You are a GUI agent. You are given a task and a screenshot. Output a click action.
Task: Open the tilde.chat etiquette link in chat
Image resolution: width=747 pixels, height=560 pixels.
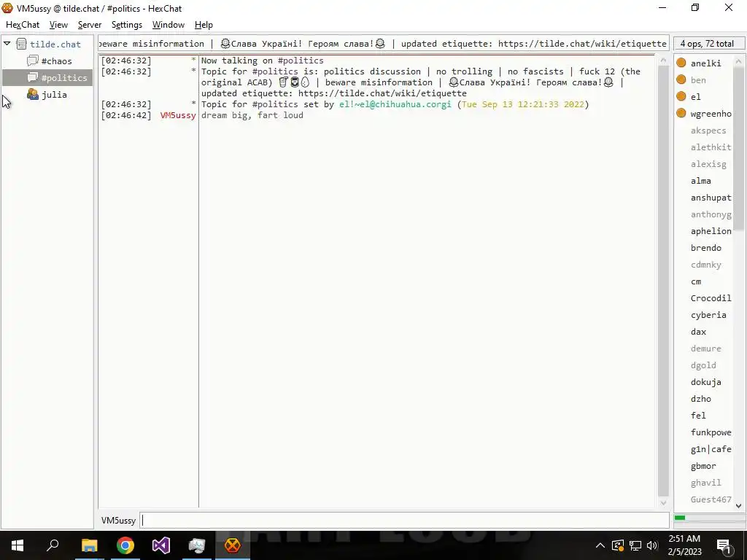point(382,93)
